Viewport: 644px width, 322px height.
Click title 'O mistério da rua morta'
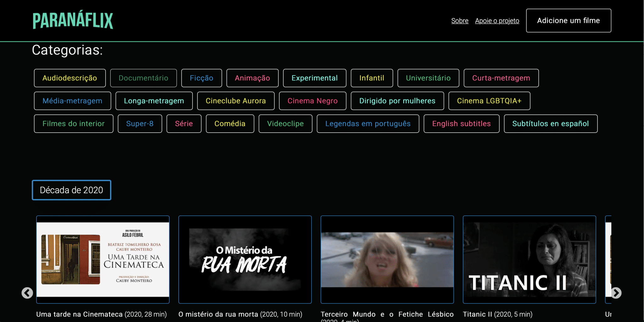click(218, 314)
